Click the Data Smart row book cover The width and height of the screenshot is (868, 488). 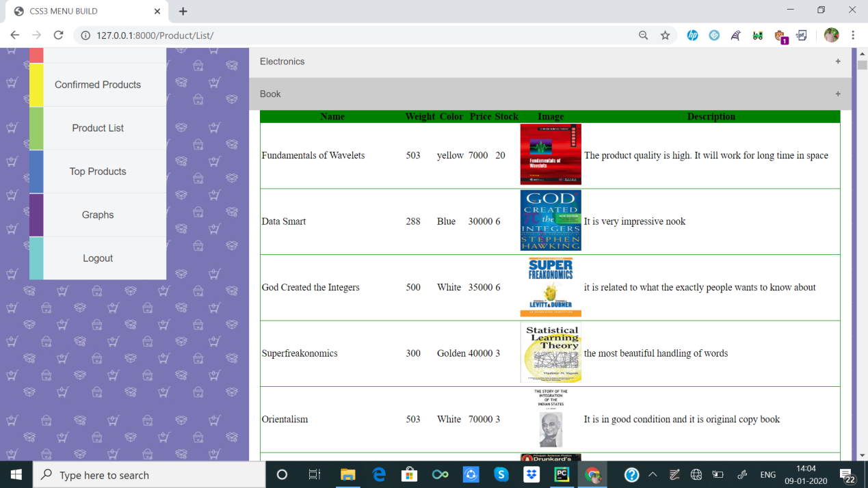[x=551, y=221]
